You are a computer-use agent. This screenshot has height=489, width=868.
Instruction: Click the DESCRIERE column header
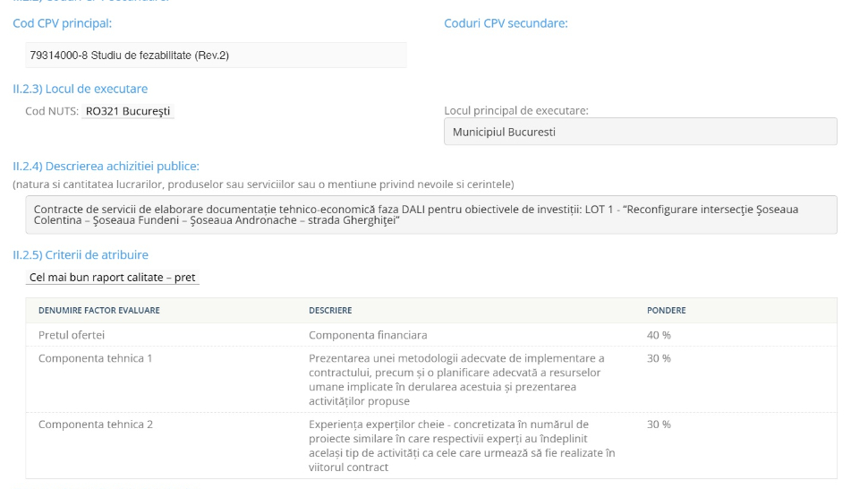330,310
